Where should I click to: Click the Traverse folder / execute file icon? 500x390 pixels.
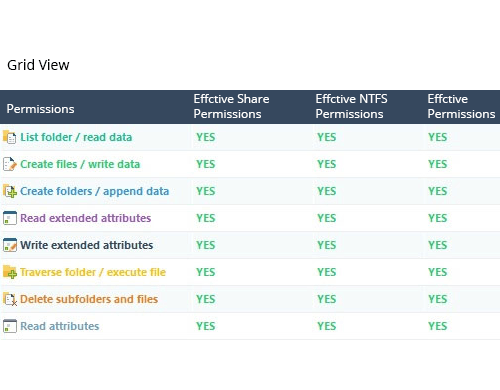tap(10, 272)
